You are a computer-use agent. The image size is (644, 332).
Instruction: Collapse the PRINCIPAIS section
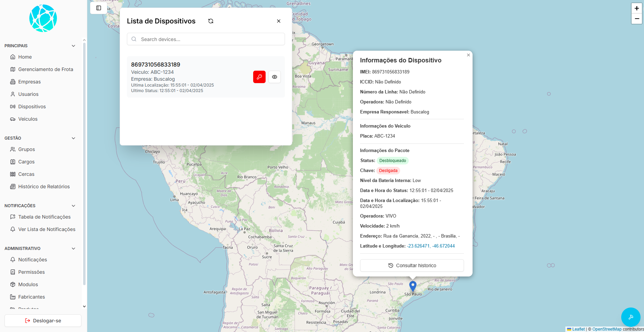click(73, 46)
